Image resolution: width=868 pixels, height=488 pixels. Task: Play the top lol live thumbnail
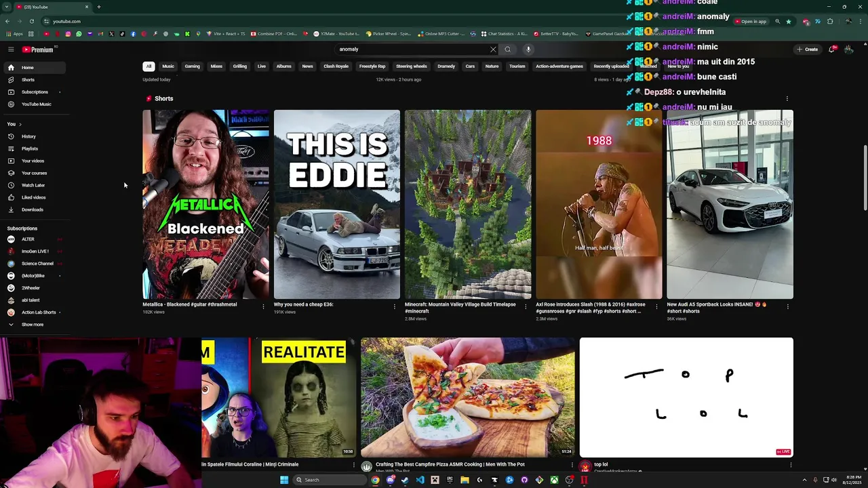click(686, 397)
